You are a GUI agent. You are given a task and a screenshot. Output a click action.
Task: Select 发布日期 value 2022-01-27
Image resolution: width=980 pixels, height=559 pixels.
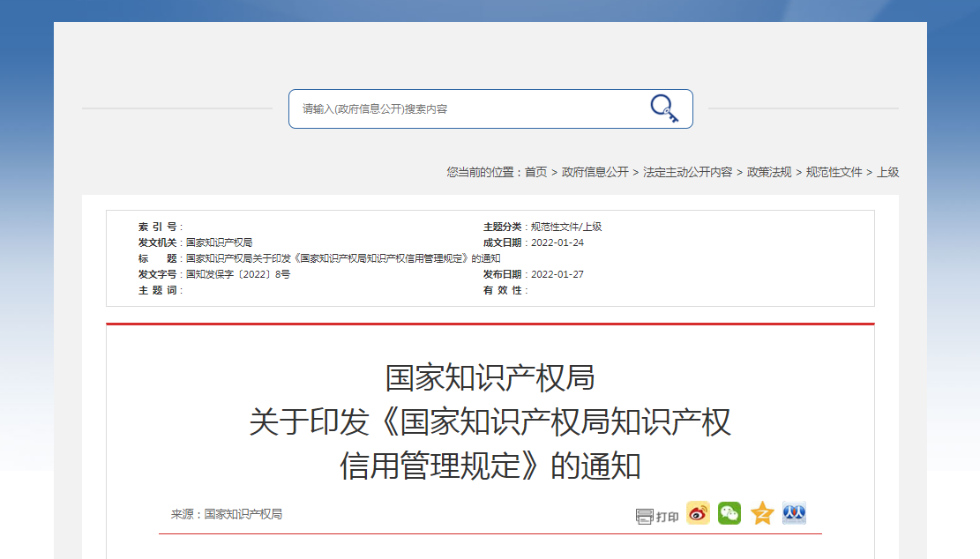[557, 274]
